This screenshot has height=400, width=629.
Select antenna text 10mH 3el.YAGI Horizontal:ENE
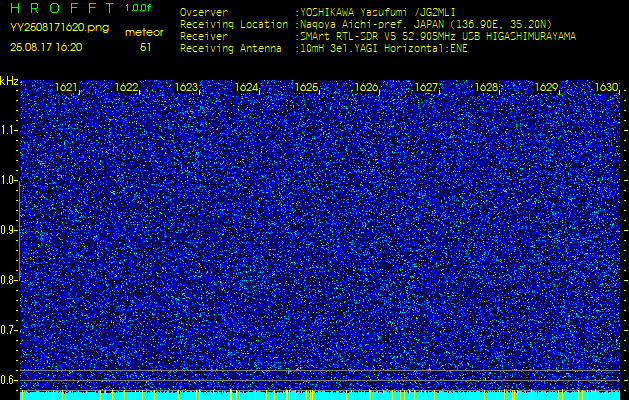click(383, 49)
